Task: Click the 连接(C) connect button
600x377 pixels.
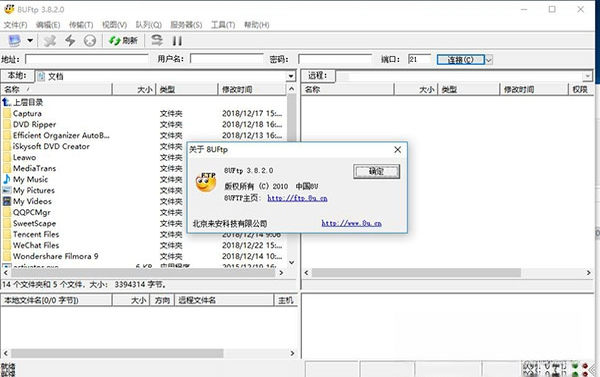Action: pos(461,60)
